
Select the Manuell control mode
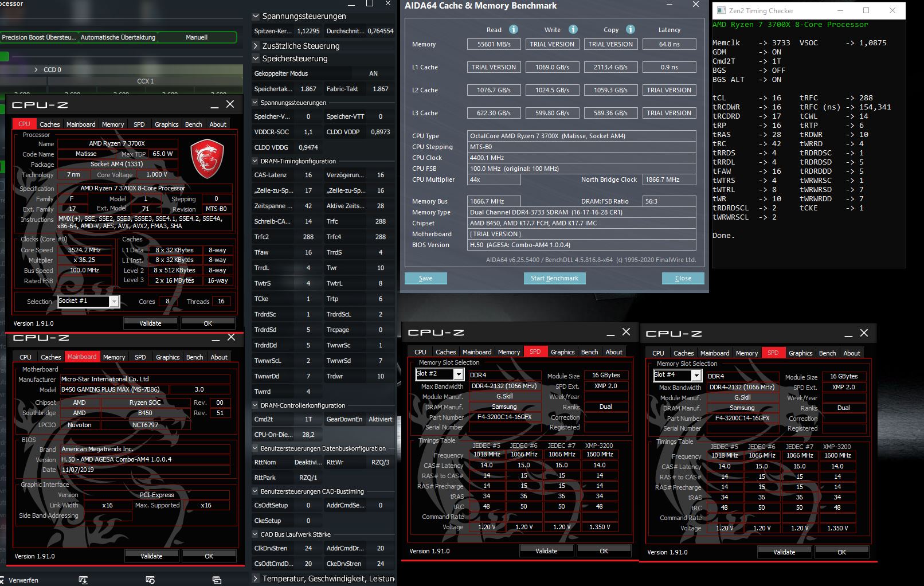click(x=197, y=37)
